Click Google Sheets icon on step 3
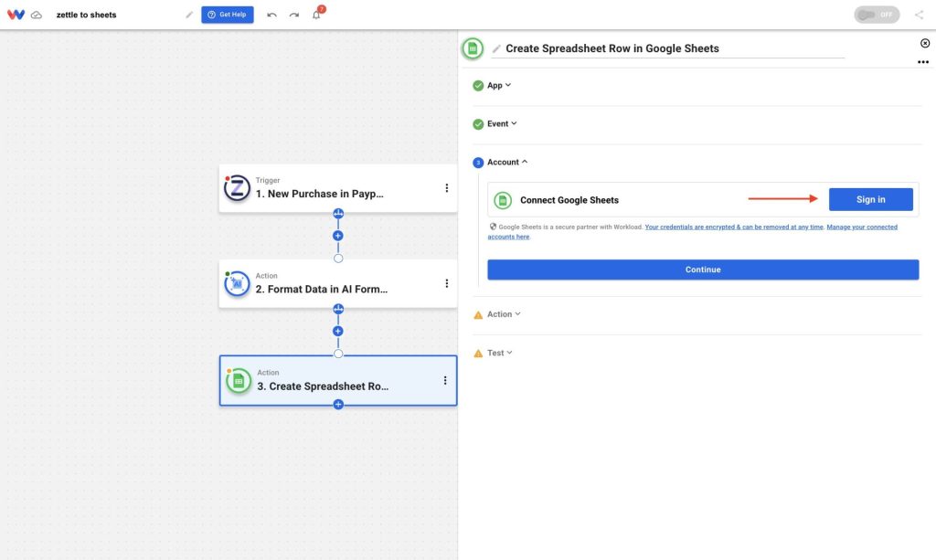This screenshot has height=560, width=936. 239,381
